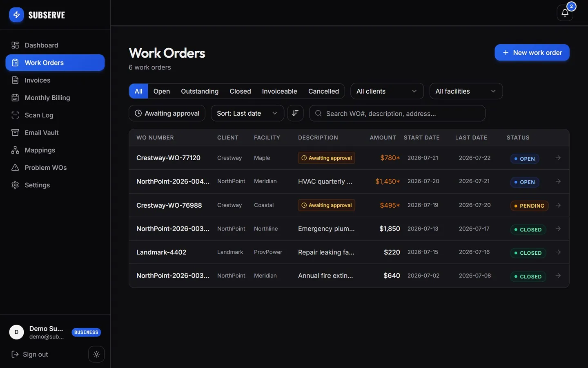The image size is (588, 368).
Task: Click work order Crestway-WO-77120
Action: [x=168, y=158]
